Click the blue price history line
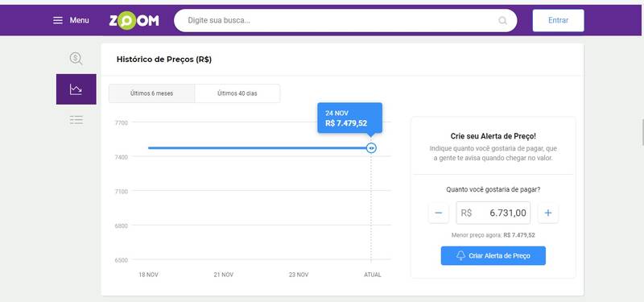This screenshot has height=302, width=644. click(x=257, y=148)
